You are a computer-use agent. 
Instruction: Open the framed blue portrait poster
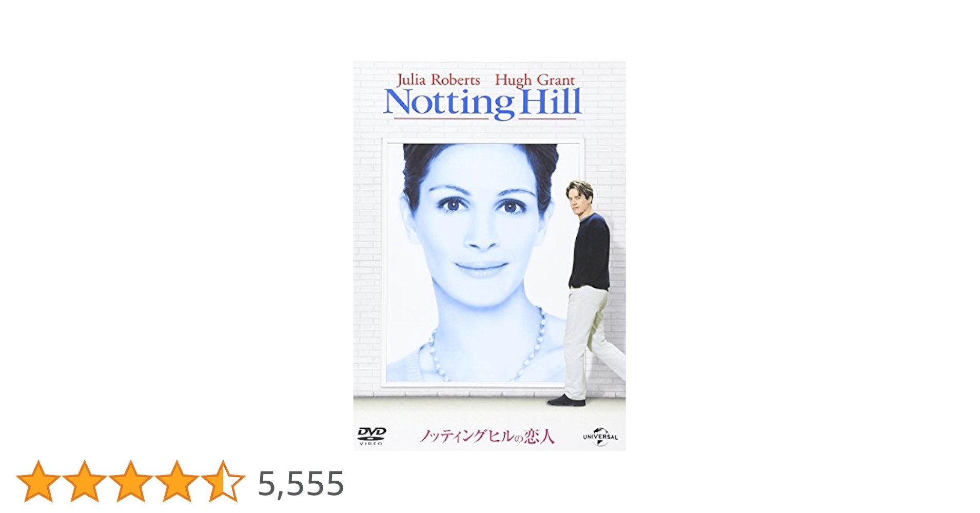pos(482,263)
